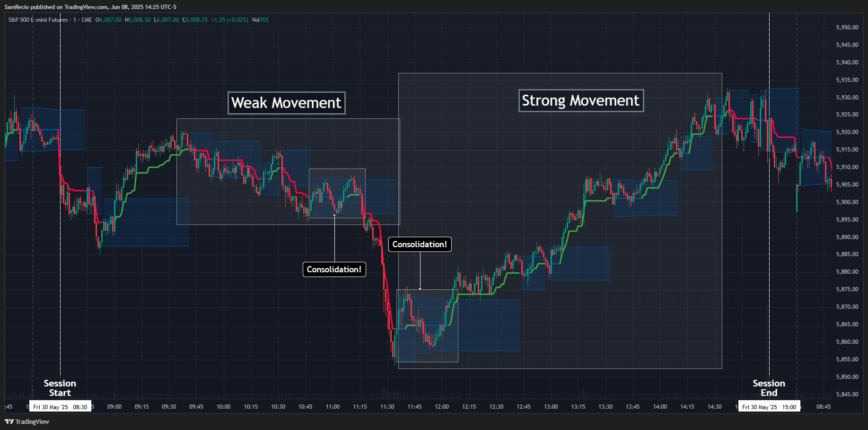The width and height of the screenshot is (868, 430).
Task: Click the Fri 30 May '25 15:00 date marker
Action: (769, 407)
